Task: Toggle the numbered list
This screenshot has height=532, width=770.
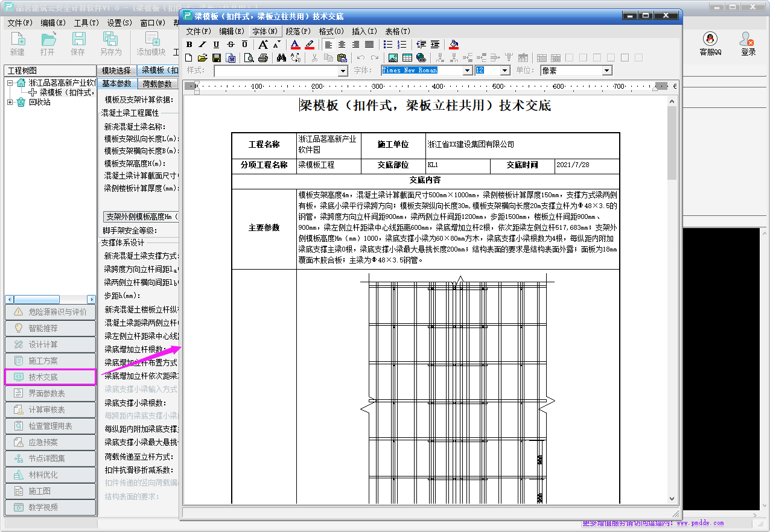Action: (x=402, y=45)
